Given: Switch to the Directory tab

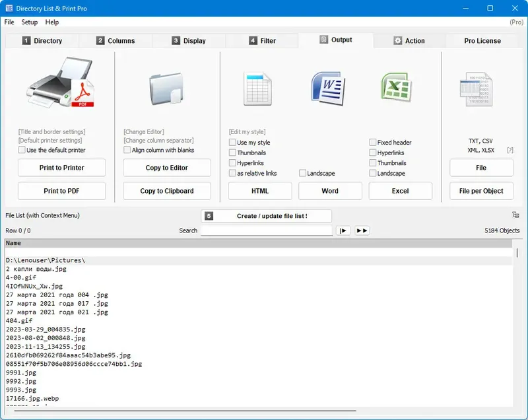Looking at the screenshot, I should click(42, 41).
